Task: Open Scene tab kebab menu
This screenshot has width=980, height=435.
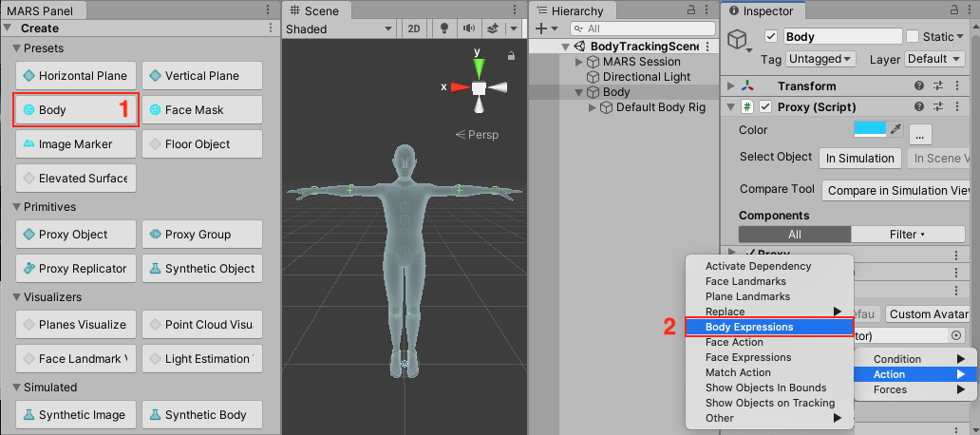Action: 515,11
